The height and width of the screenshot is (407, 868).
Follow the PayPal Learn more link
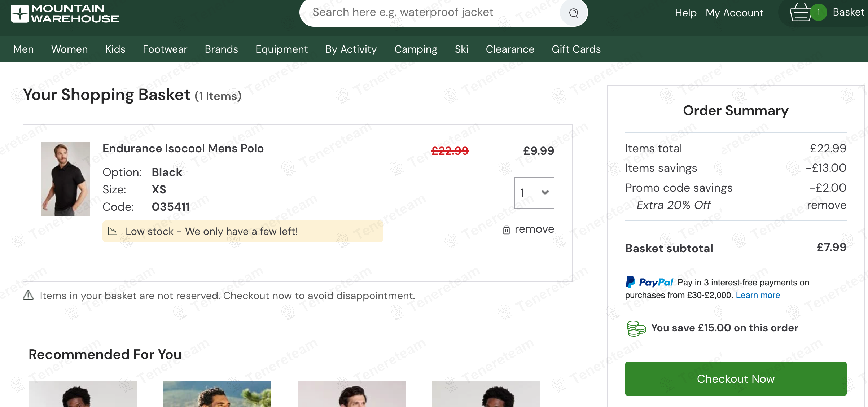(x=758, y=295)
